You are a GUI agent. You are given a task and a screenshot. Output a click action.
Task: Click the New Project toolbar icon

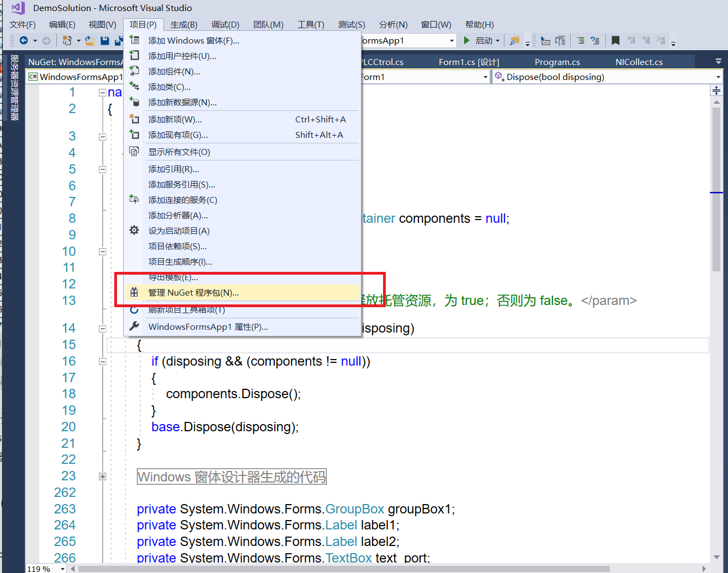67,40
